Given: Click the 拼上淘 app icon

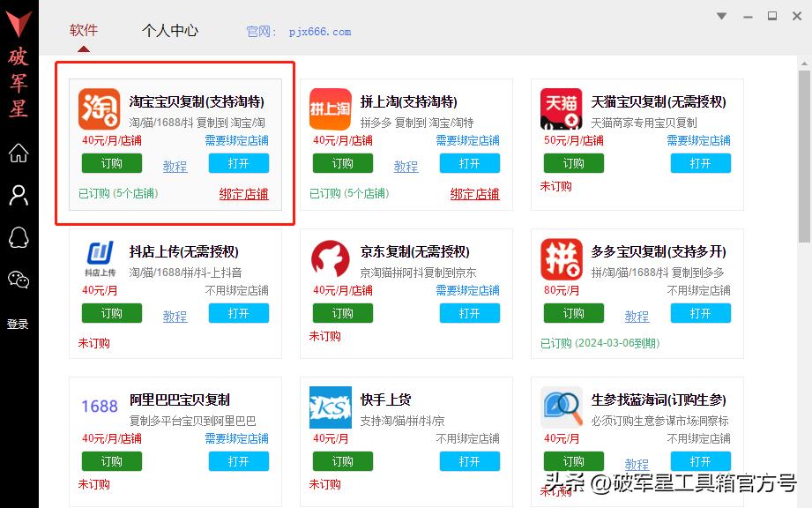Looking at the screenshot, I should 329,108.
